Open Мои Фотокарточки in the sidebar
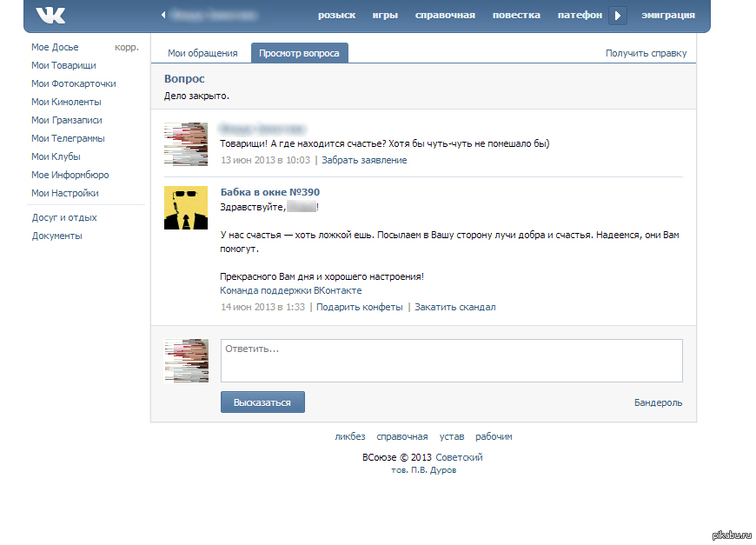756x545 pixels. coord(74,83)
